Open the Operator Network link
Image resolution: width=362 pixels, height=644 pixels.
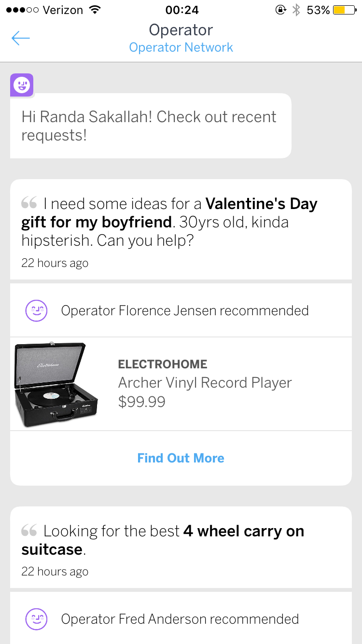tap(181, 47)
